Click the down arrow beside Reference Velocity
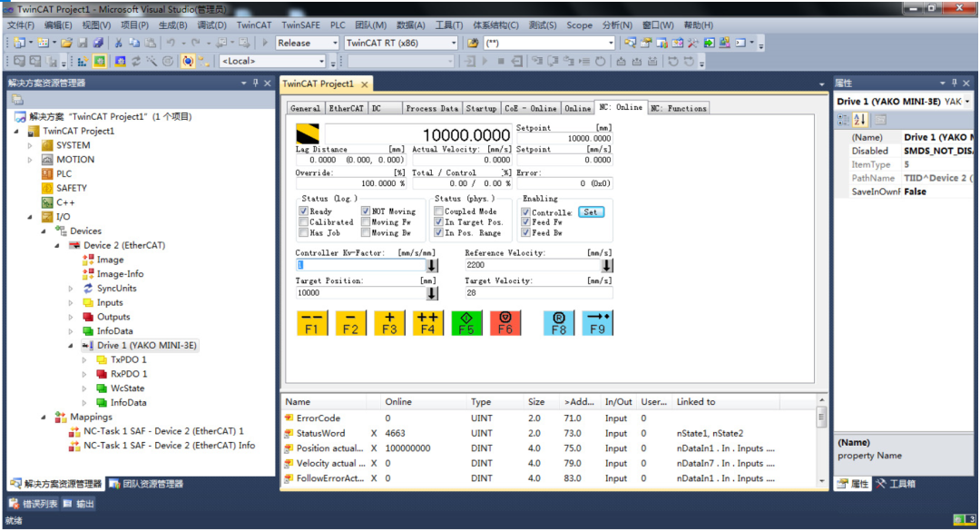This screenshot has height=531, width=980. point(606,265)
